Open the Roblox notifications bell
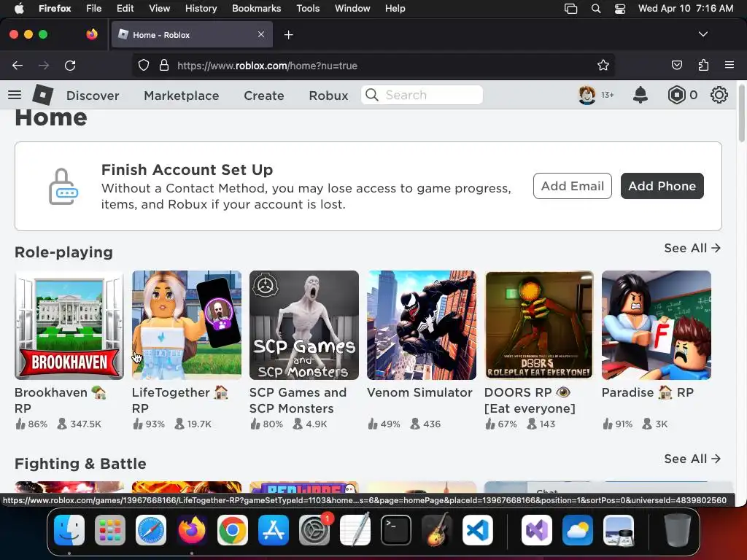 (x=640, y=95)
